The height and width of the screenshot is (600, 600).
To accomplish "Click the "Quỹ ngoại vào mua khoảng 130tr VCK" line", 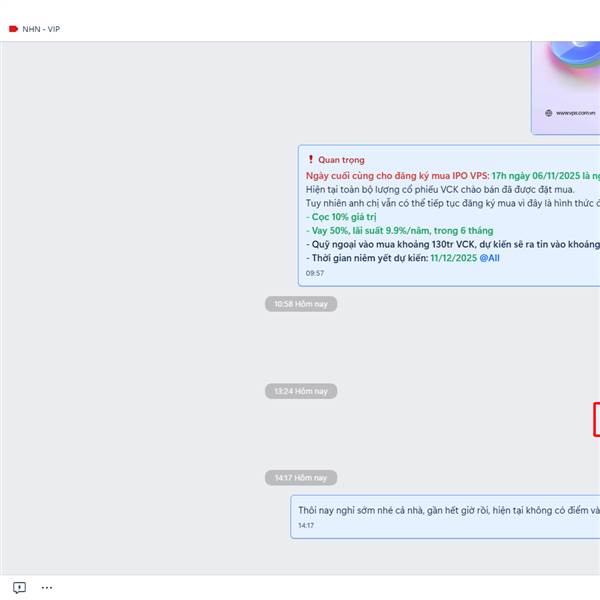I will point(453,245).
